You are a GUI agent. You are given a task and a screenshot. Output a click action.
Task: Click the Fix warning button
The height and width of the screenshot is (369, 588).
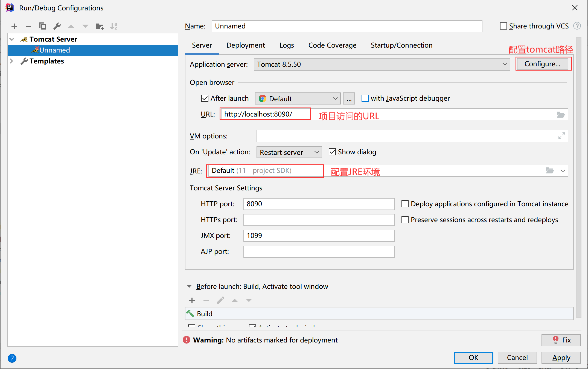click(561, 340)
